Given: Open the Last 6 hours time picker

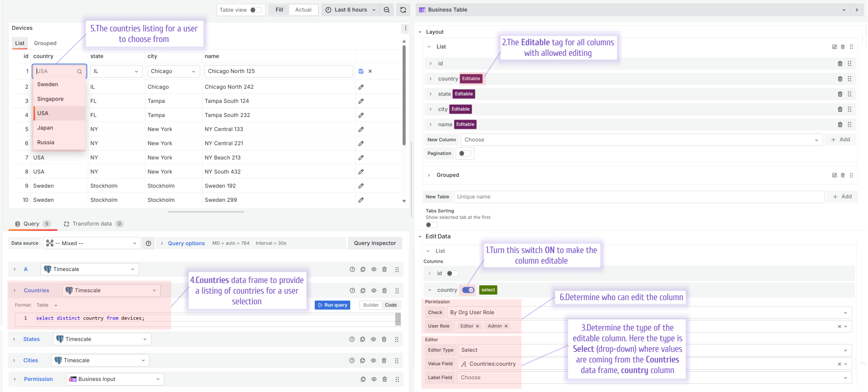Looking at the screenshot, I should (x=351, y=10).
